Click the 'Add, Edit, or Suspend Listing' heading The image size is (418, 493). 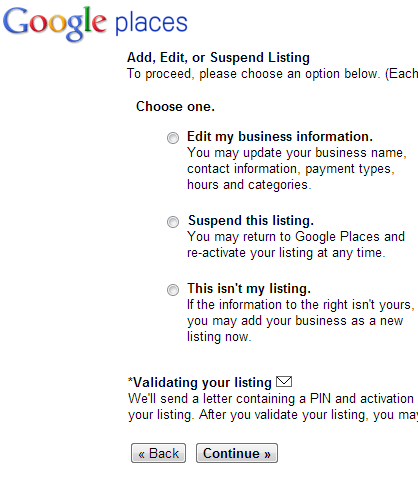pyautogui.click(x=218, y=58)
